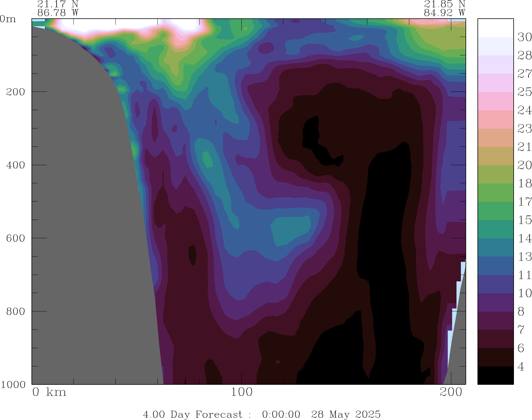Click the black color swatch labeled 4
The image size is (532, 420).
(495, 375)
